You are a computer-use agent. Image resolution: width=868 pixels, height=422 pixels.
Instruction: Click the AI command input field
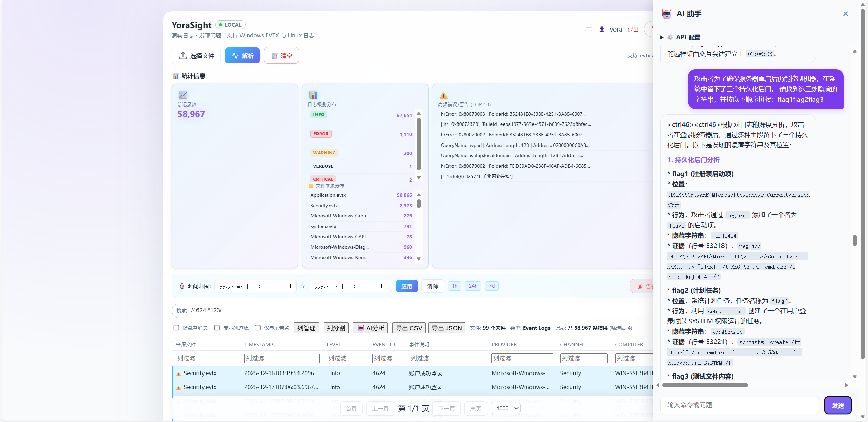point(739,405)
